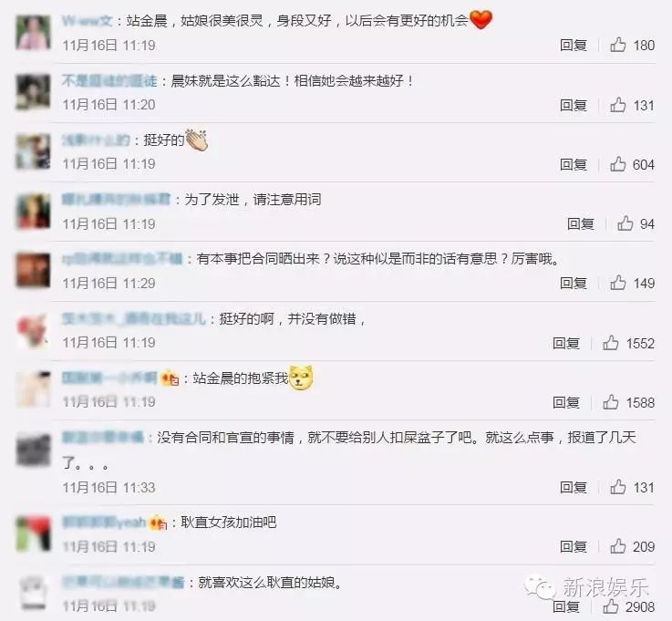The height and width of the screenshot is (621, 672).
Task: Click 回复 on 有本事把合同晒出来 comment
Action: point(573,283)
